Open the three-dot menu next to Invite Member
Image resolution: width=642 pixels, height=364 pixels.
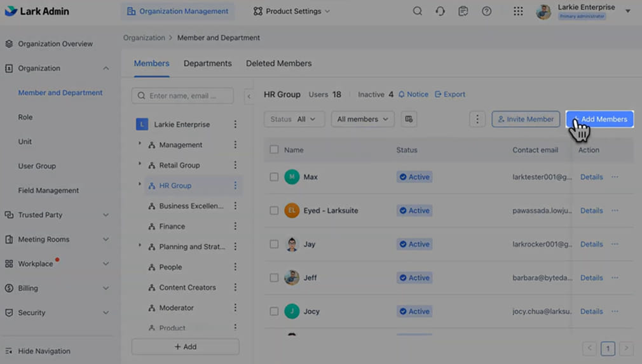[x=477, y=119]
